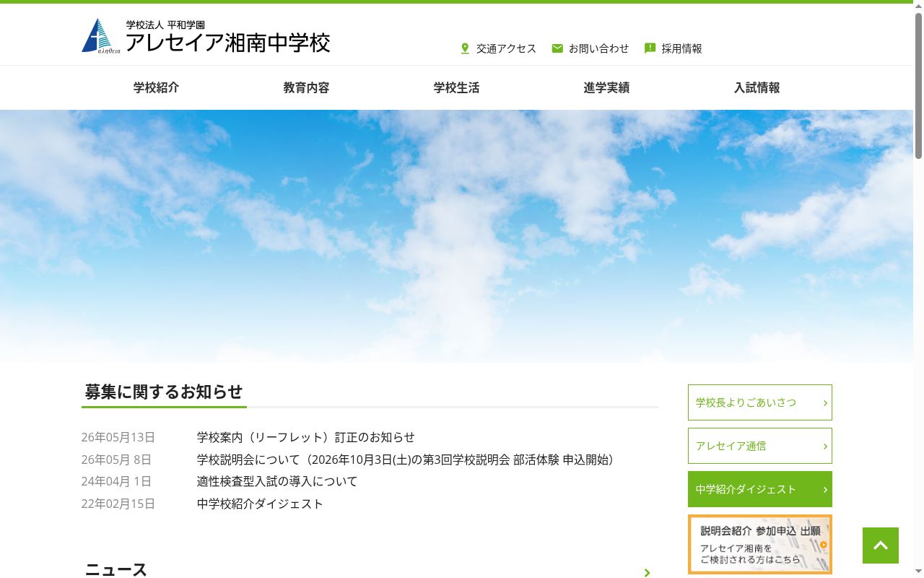
Task: Click the map pin icon beside 交通アクセス
Action: point(465,48)
